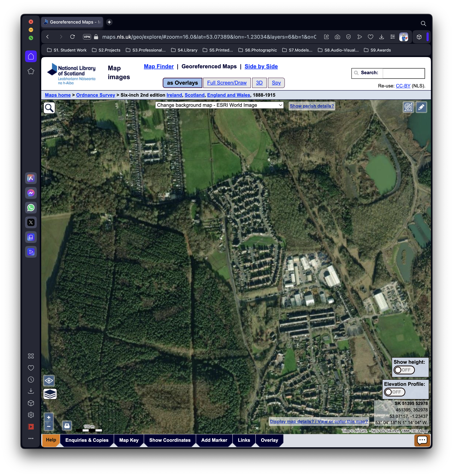Select the pencil draw tool icon
Viewport: 453px width, 476px height.
(421, 107)
